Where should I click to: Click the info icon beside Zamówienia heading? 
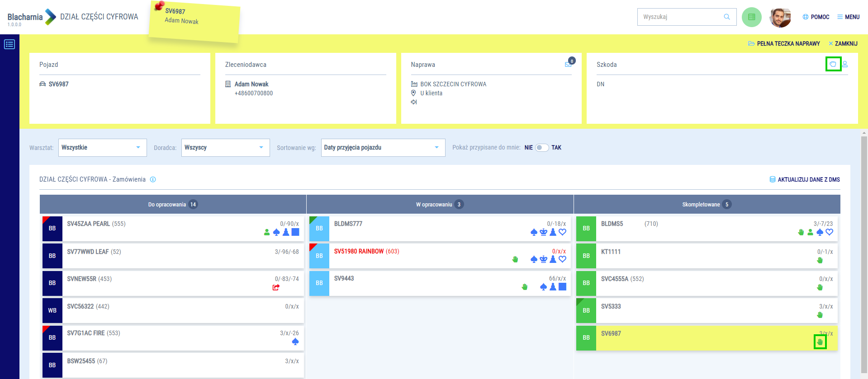tap(153, 179)
